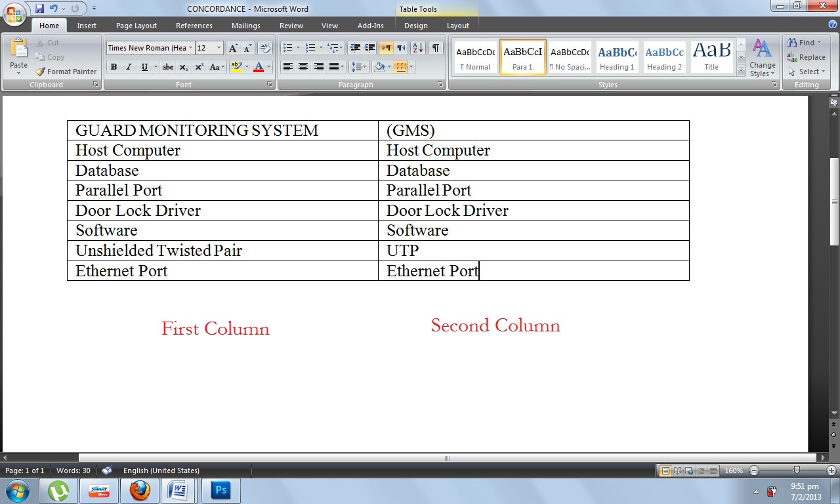
Task: Open the Font Size dropdown
Action: pyautogui.click(x=219, y=48)
